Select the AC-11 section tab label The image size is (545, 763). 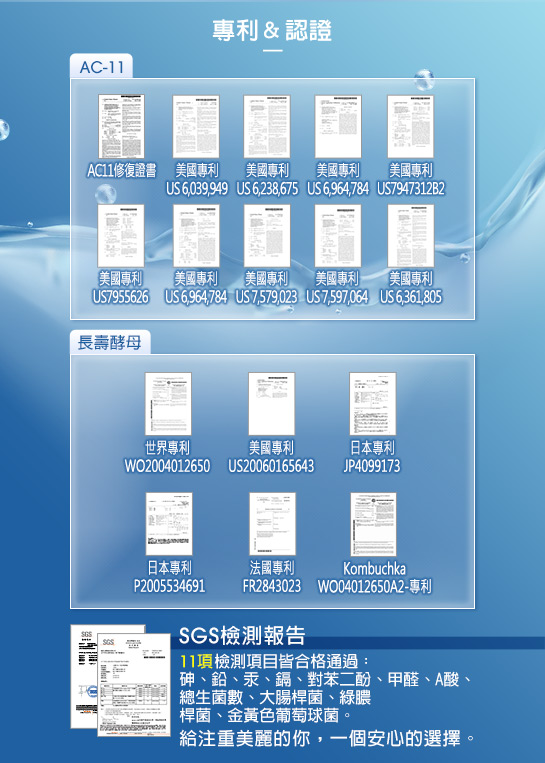point(101,66)
